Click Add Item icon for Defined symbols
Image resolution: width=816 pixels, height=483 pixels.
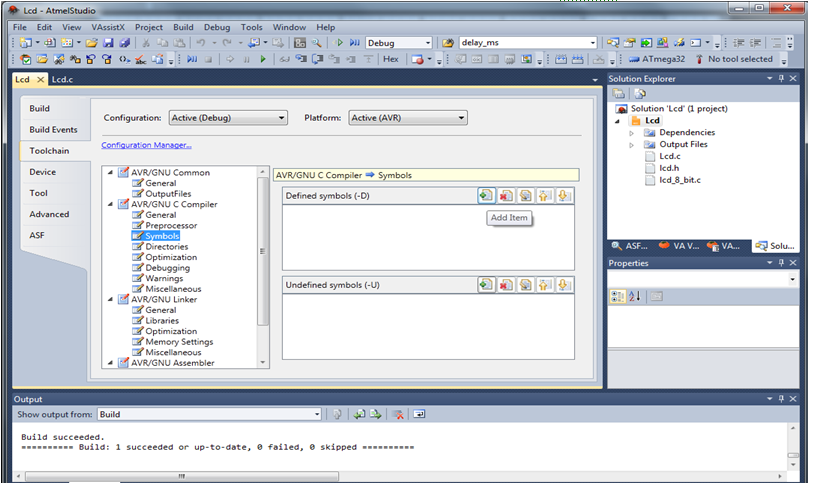click(x=486, y=196)
